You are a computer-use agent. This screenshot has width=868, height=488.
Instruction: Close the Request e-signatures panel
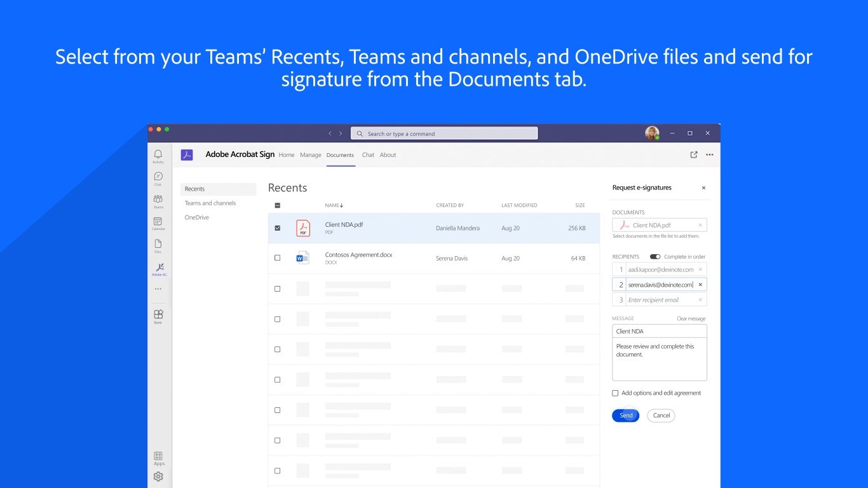tap(703, 188)
